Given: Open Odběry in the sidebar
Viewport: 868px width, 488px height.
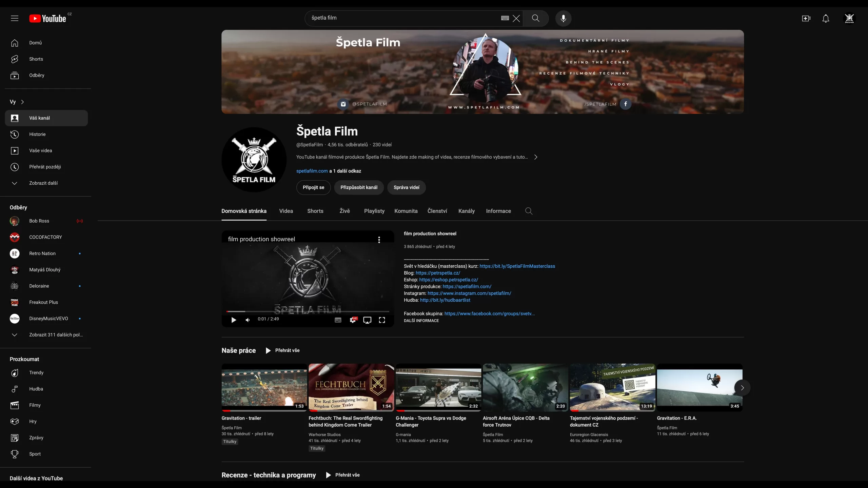Looking at the screenshot, I should (46, 75).
